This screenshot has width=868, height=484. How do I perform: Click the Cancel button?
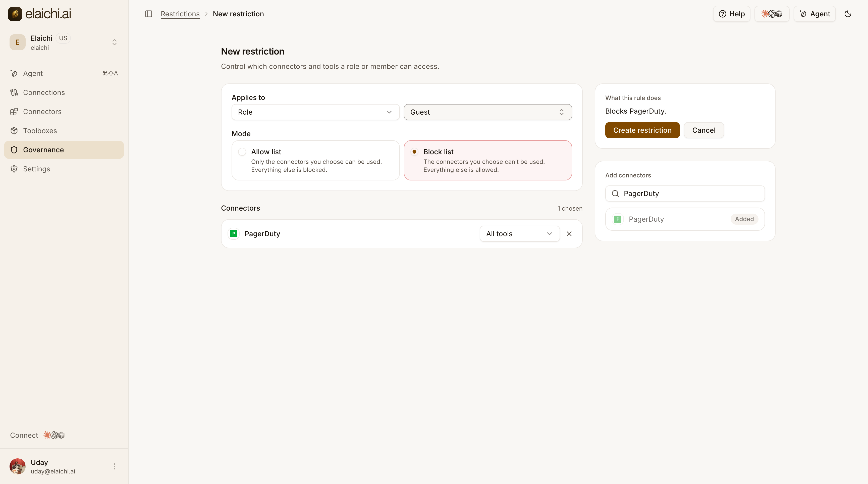point(703,130)
